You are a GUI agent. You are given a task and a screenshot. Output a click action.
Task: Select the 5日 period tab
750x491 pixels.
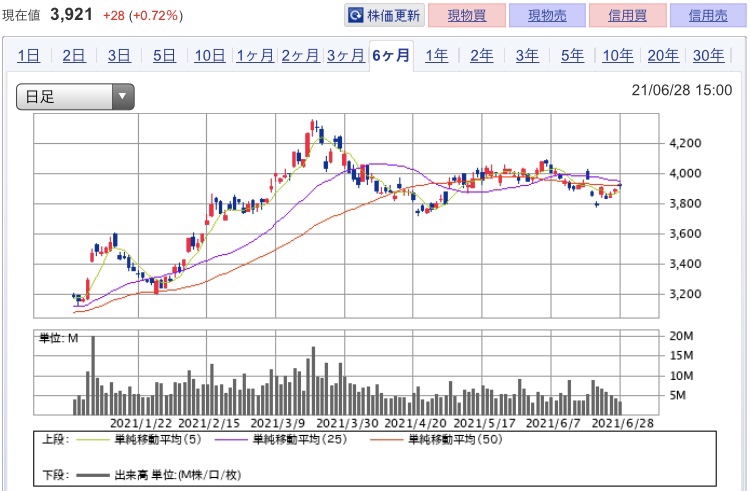(x=164, y=55)
